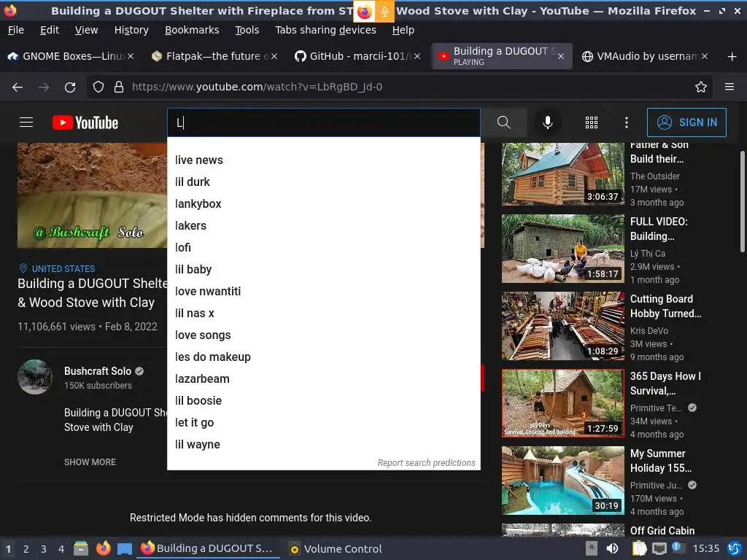Click 'Report search predictions' link
The image size is (747, 560).
(x=426, y=463)
